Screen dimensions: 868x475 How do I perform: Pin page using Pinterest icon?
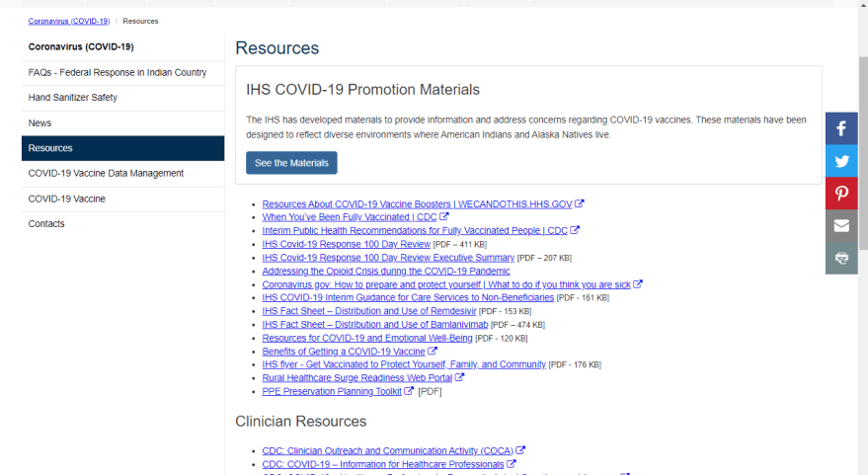coord(841,194)
